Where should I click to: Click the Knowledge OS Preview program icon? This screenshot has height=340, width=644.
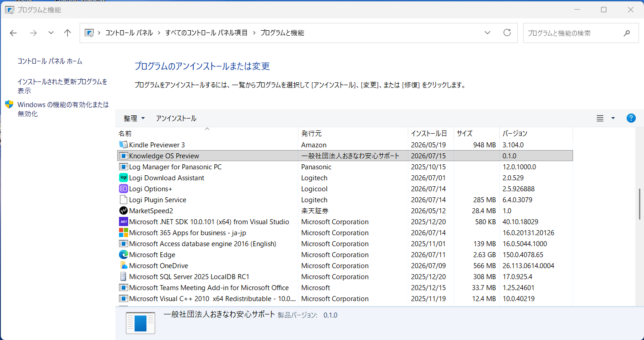[x=123, y=156]
